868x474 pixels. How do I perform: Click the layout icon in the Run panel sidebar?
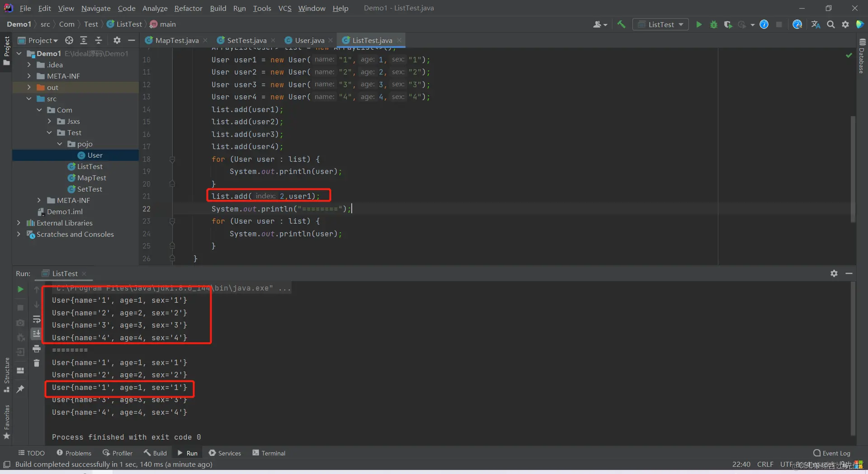pos(20,371)
